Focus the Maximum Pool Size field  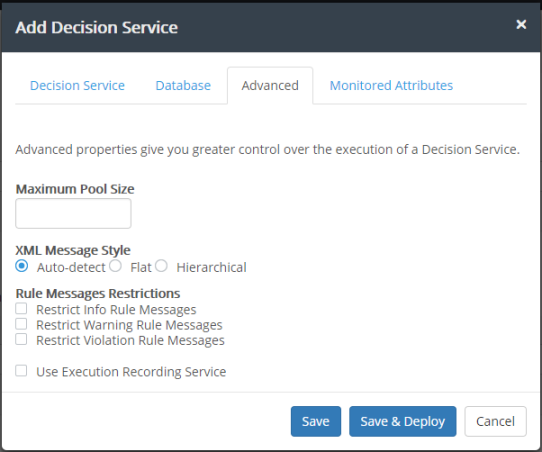tap(73, 213)
